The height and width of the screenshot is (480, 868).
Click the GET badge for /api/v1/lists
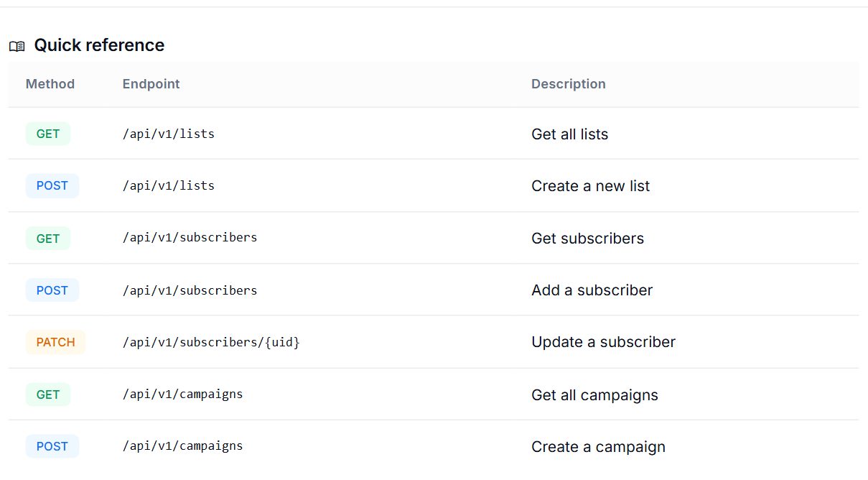[48, 134]
